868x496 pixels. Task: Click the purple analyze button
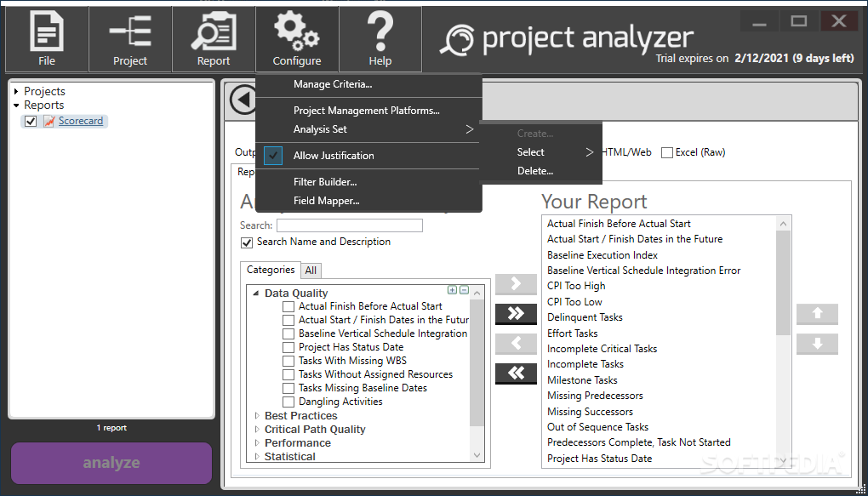pyautogui.click(x=111, y=463)
